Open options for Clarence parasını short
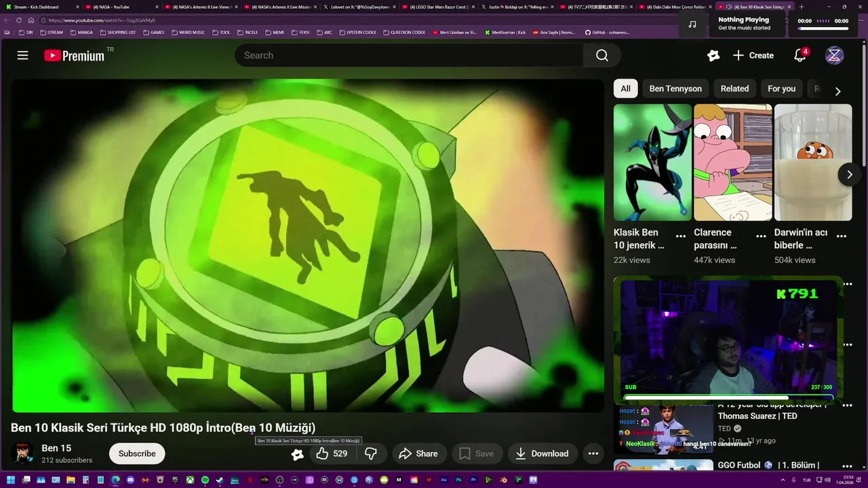Viewport: 868px width, 488px height. 761,236
